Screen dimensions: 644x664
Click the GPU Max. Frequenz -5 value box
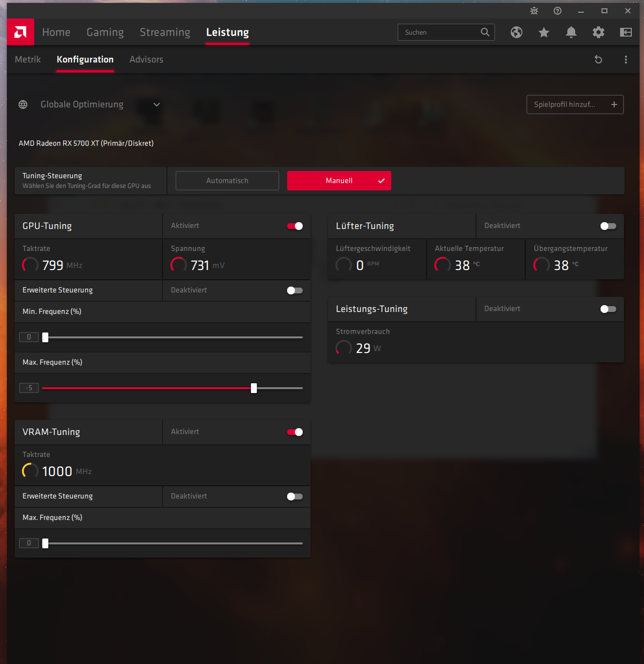pyautogui.click(x=29, y=388)
